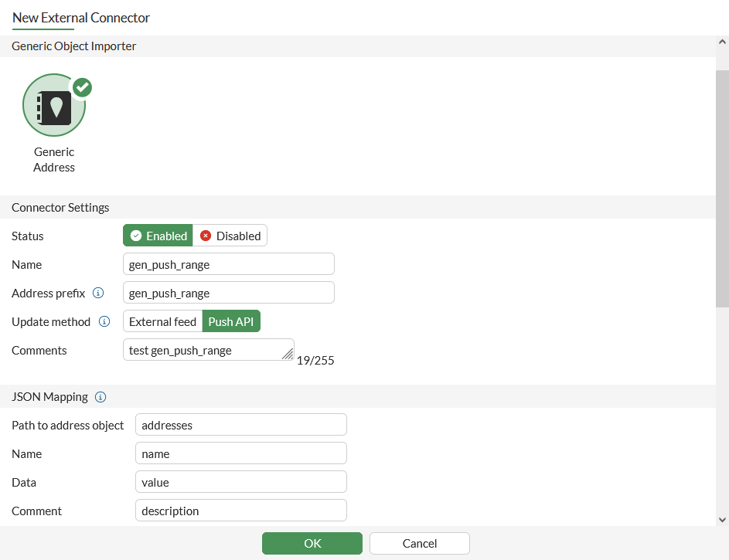Click the JSON Mapping info icon
This screenshot has height=560, width=729.
point(100,397)
